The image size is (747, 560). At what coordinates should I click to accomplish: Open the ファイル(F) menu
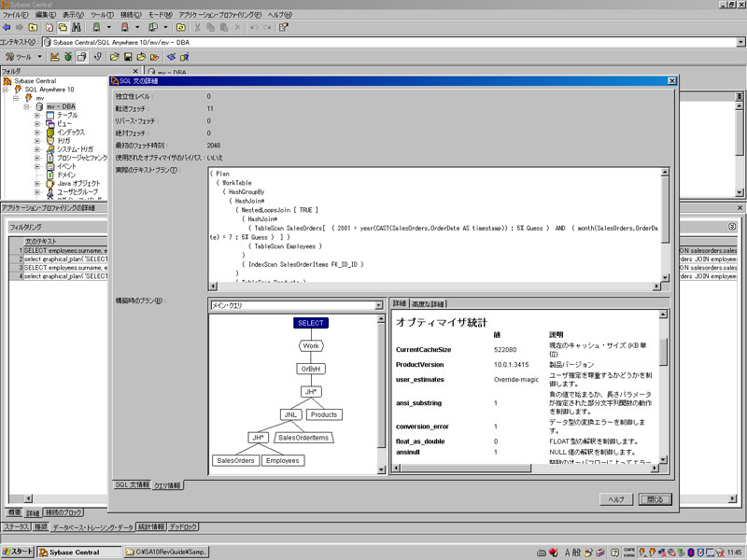click(x=16, y=15)
